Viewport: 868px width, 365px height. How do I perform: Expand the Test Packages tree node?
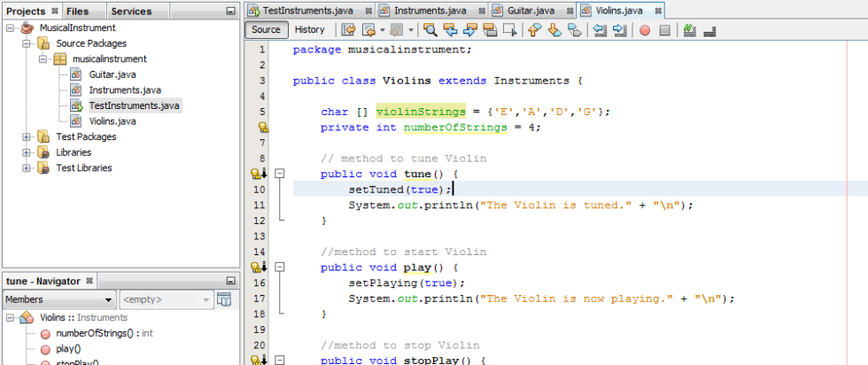tap(27, 137)
